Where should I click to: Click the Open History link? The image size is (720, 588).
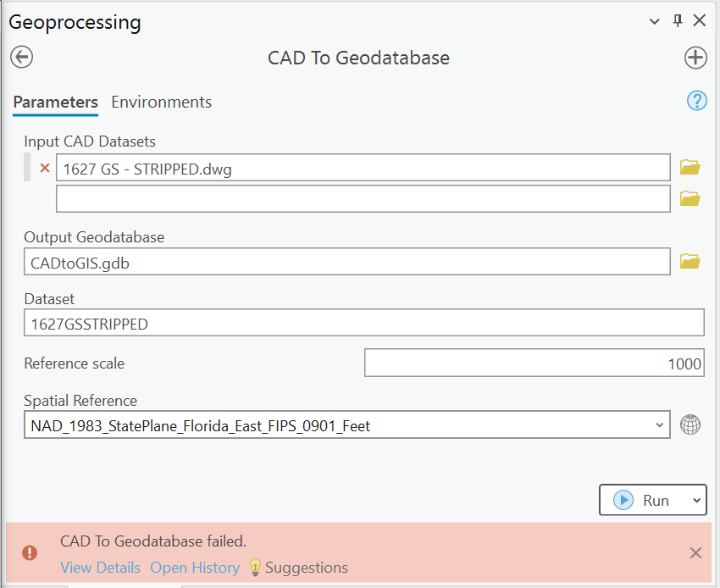point(195,568)
